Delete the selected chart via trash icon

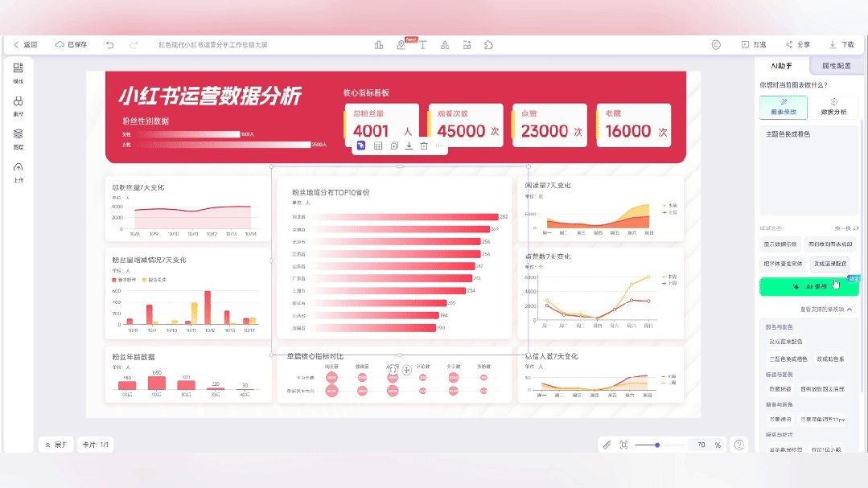point(423,146)
